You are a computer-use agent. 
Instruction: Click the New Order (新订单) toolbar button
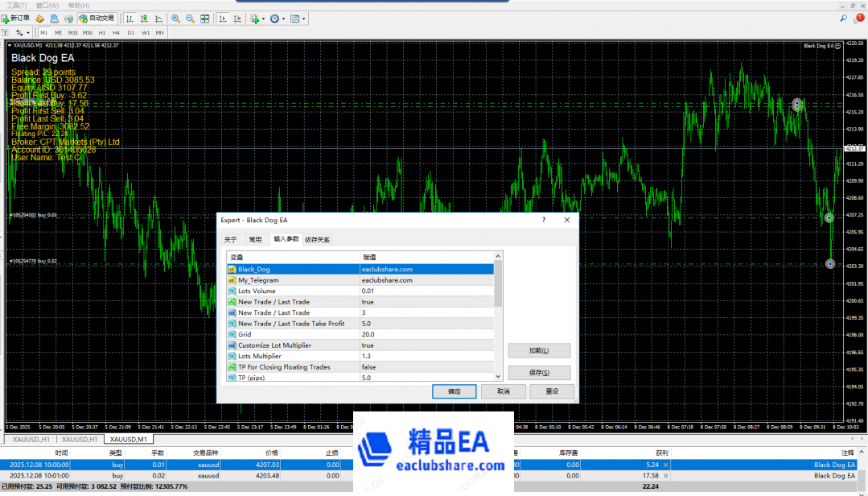click(16, 18)
